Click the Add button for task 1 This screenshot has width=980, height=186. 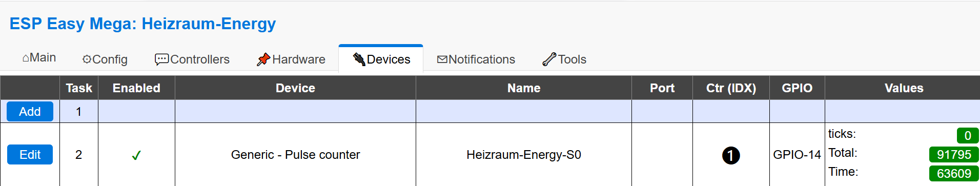[30, 111]
